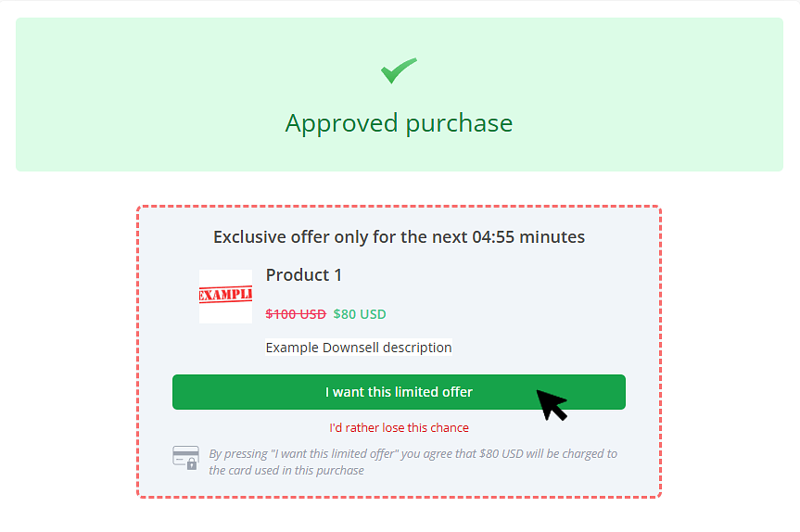
Task: Click "card used in this purchase" disclaimer line
Action: click(x=286, y=470)
